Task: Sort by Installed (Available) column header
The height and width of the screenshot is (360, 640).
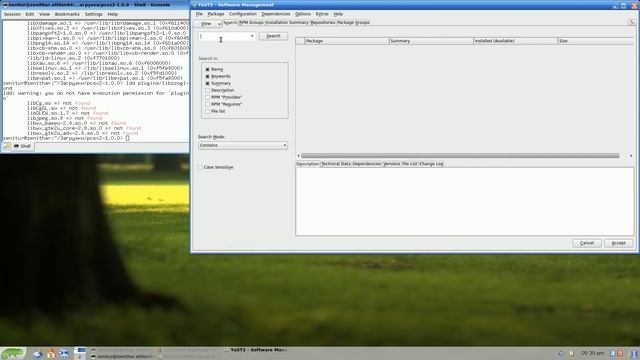Action: click(515, 41)
